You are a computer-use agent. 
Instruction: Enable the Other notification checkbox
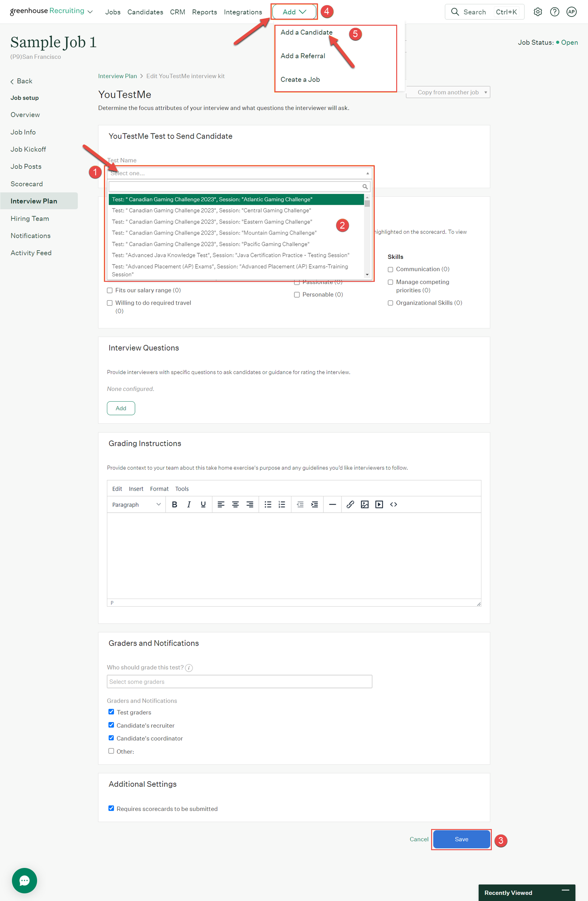pyautogui.click(x=111, y=751)
